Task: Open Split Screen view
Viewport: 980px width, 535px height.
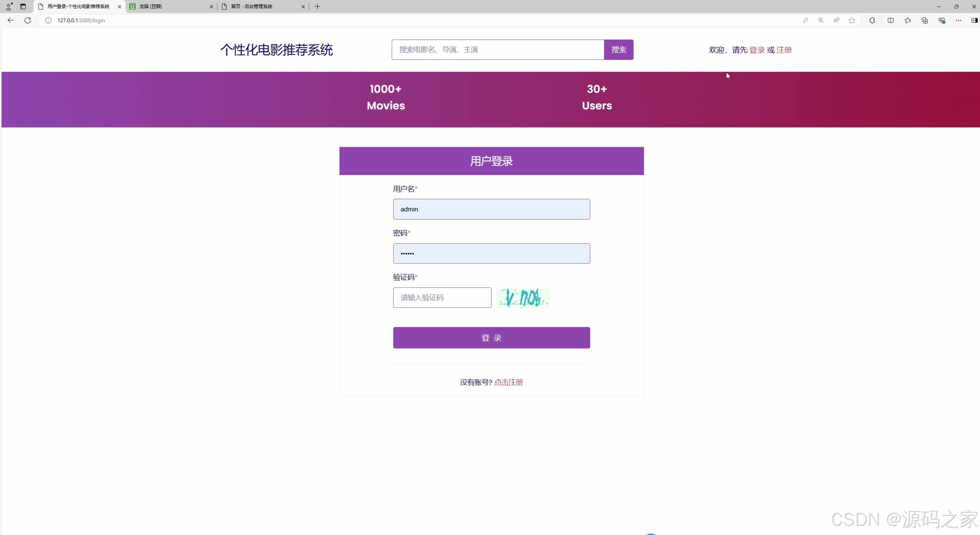Action: click(x=891, y=20)
